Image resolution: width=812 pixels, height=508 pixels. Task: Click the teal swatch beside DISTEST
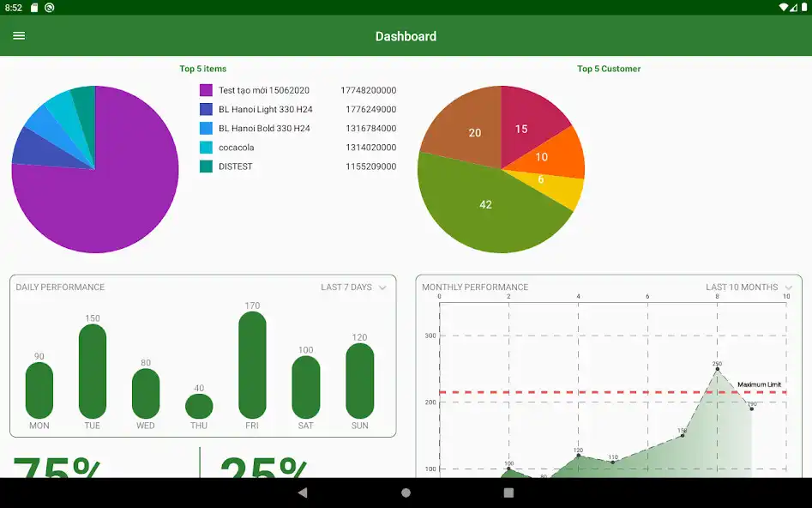point(206,166)
